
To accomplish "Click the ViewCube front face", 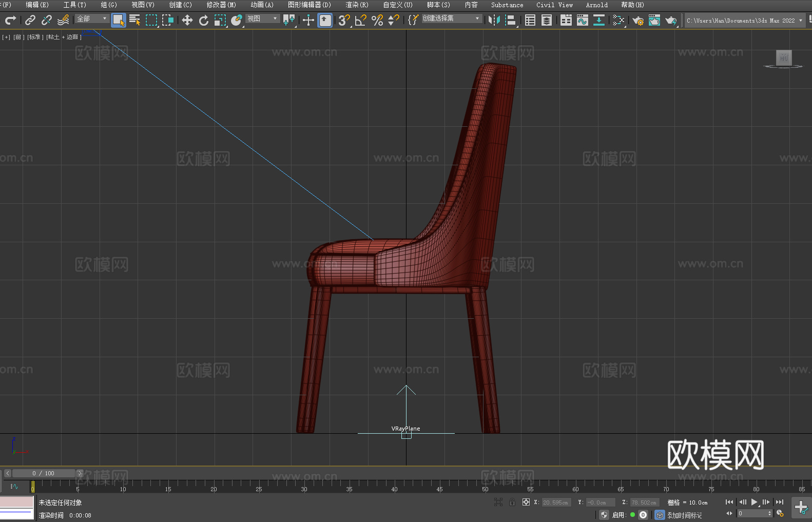I will pyautogui.click(x=784, y=57).
